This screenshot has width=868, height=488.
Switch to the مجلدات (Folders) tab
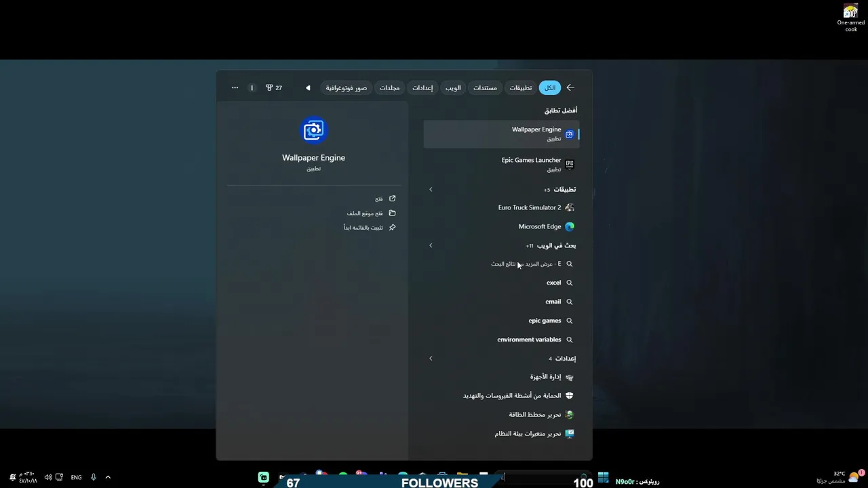click(x=389, y=87)
